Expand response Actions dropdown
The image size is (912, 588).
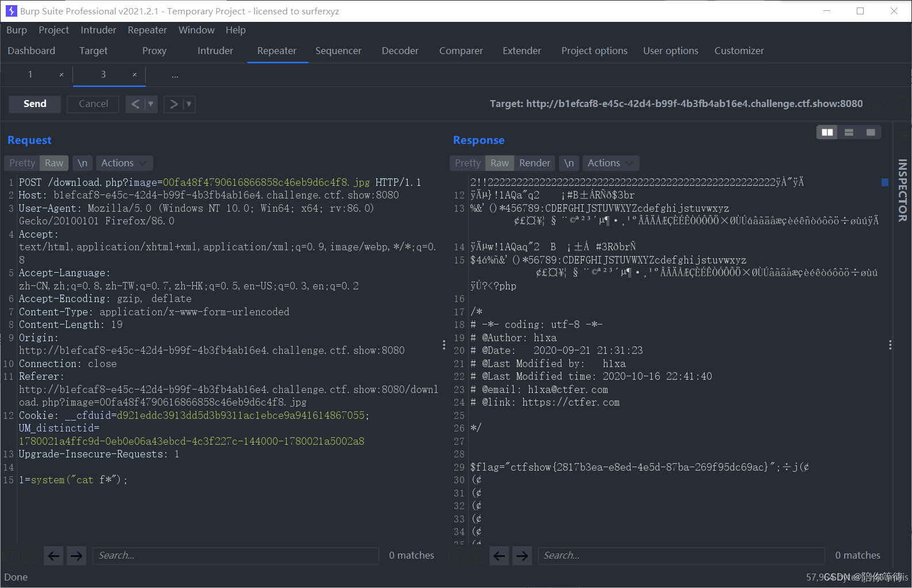(x=611, y=163)
